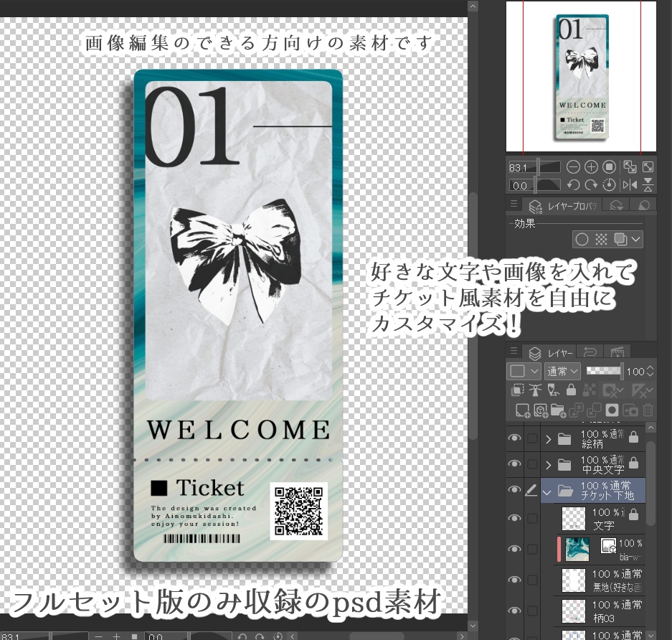Create a new layer folder
Image resolution: width=672 pixels, height=640 pixels.
[558, 410]
